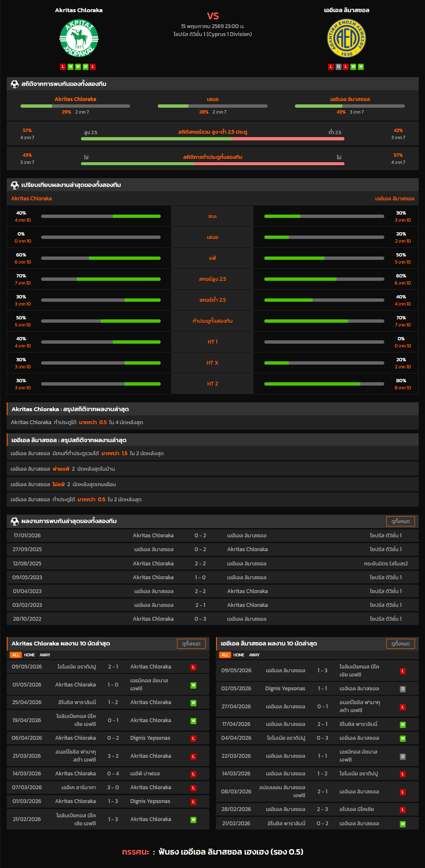
Task: Click Akritas Chloraka team name at top
Action: click(79, 10)
